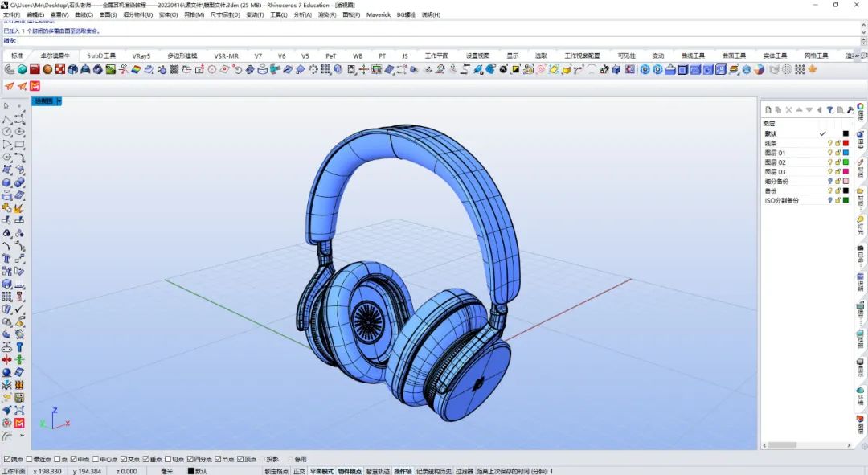The height and width of the screenshot is (475, 868).
Task: Toggle visibility bulb of 图层 01 layer
Action: click(x=829, y=153)
